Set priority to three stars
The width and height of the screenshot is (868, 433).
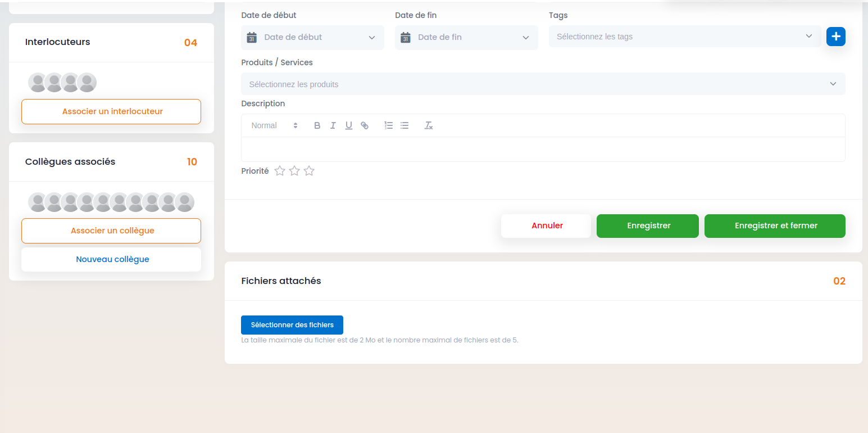[x=309, y=171]
